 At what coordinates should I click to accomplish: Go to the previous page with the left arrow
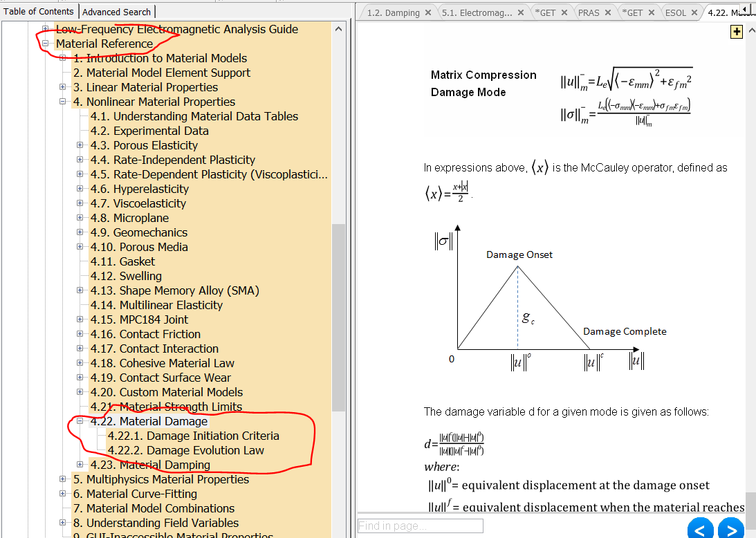click(x=700, y=530)
